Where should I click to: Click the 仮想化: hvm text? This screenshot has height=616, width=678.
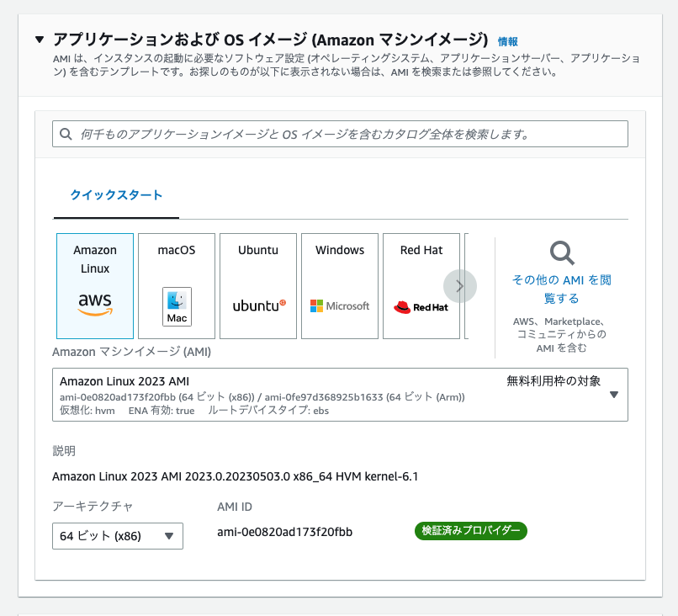[87, 411]
